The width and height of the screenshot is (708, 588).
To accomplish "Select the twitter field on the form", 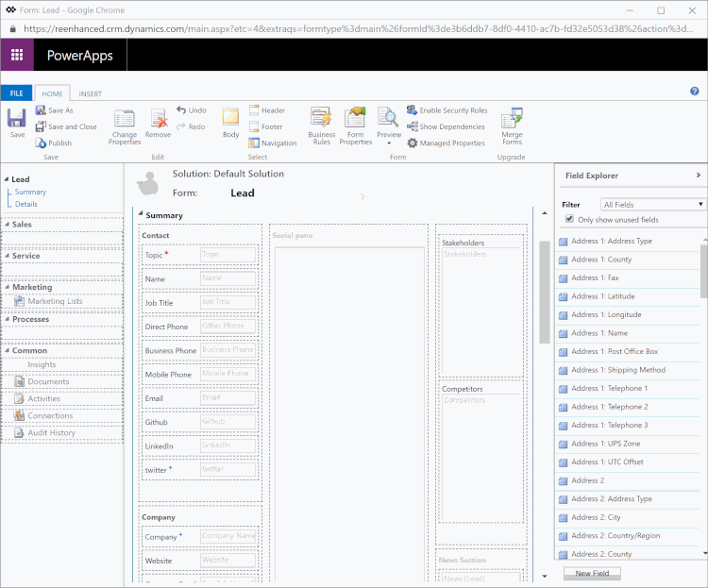I will click(199, 470).
